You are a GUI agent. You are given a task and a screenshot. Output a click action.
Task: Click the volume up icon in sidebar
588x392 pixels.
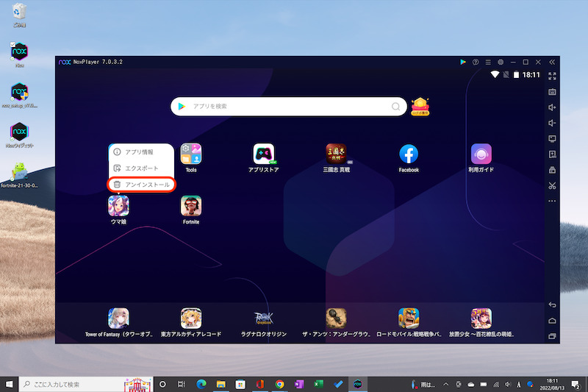point(552,107)
